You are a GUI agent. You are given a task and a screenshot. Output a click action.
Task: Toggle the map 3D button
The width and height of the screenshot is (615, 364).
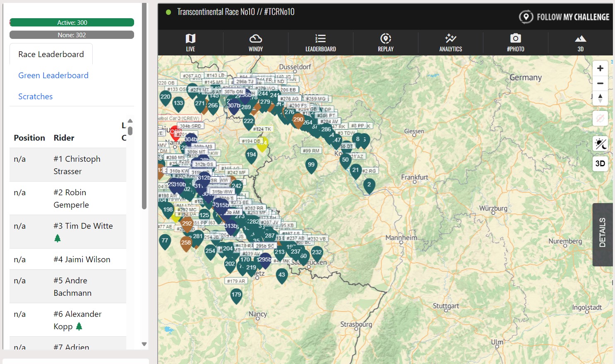[600, 163]
